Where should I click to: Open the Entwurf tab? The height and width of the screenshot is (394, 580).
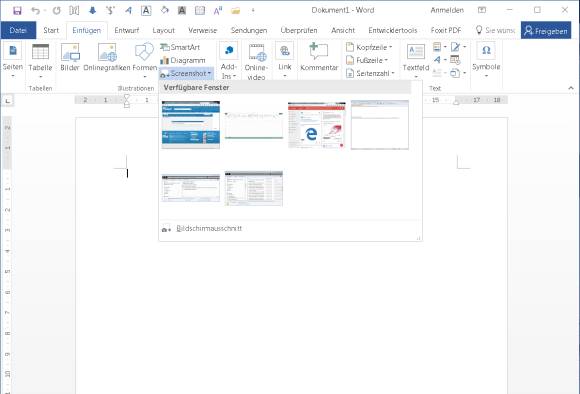point(127,30)
